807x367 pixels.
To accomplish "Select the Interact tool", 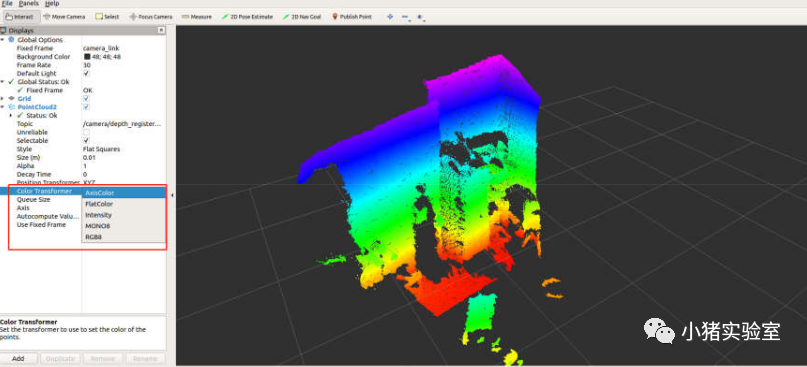I will pos(19,16).
